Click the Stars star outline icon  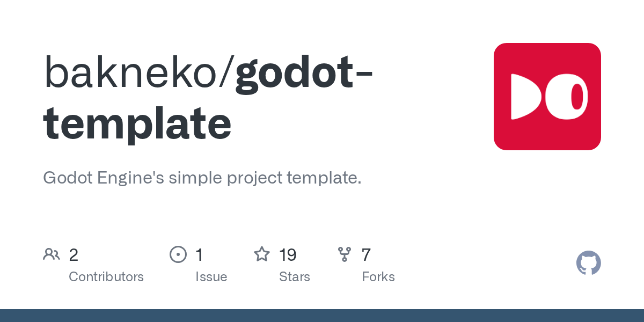click(x=262, y=254)
